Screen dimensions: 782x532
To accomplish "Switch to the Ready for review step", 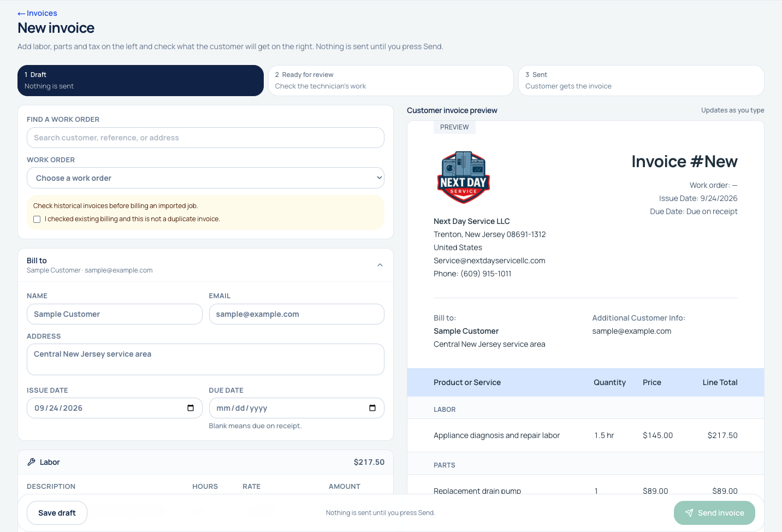I will [391, 80].
